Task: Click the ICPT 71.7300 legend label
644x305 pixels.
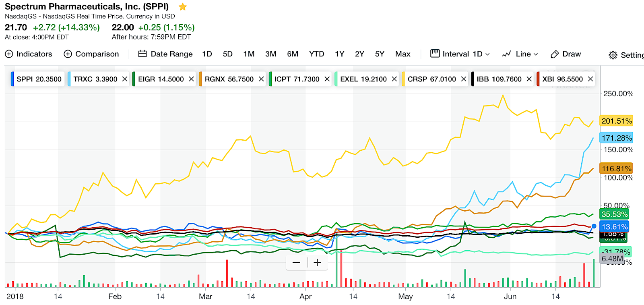Action: tap(297, 79)
